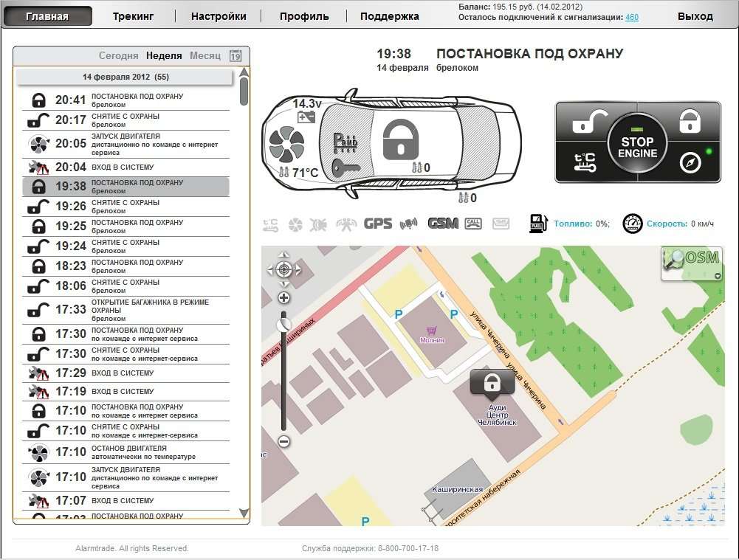
Task: Open the Настройки menu
Action: (219, 16)
